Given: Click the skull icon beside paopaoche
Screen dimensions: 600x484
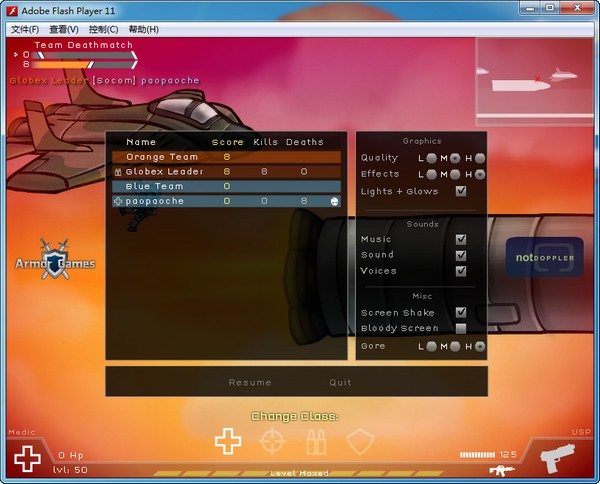Looking at the screenshot, I should click(333, 201).
